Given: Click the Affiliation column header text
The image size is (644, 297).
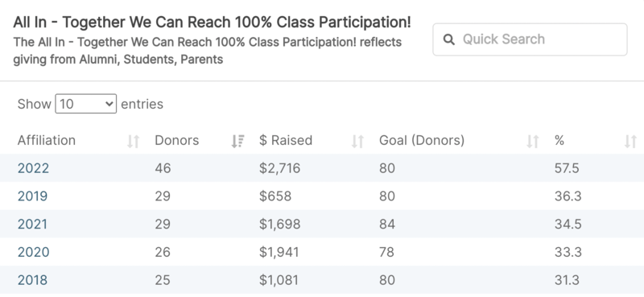Looking at the screenshot, I should (47, 141).
